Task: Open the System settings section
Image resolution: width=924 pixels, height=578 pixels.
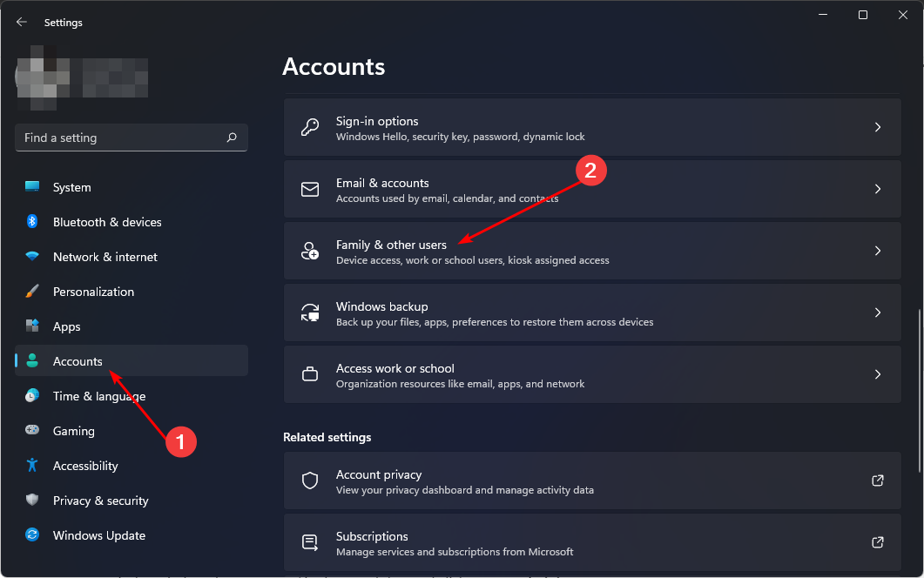Action: tap(71, 187)
